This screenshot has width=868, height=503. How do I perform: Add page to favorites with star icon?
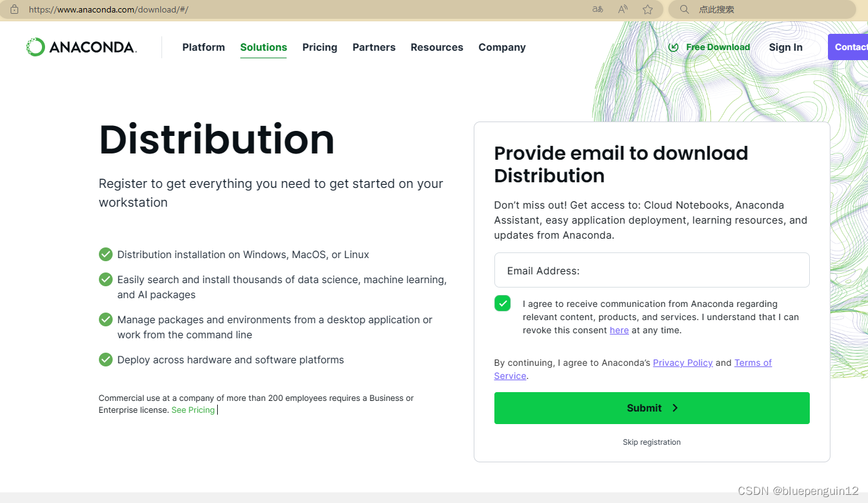648,9
